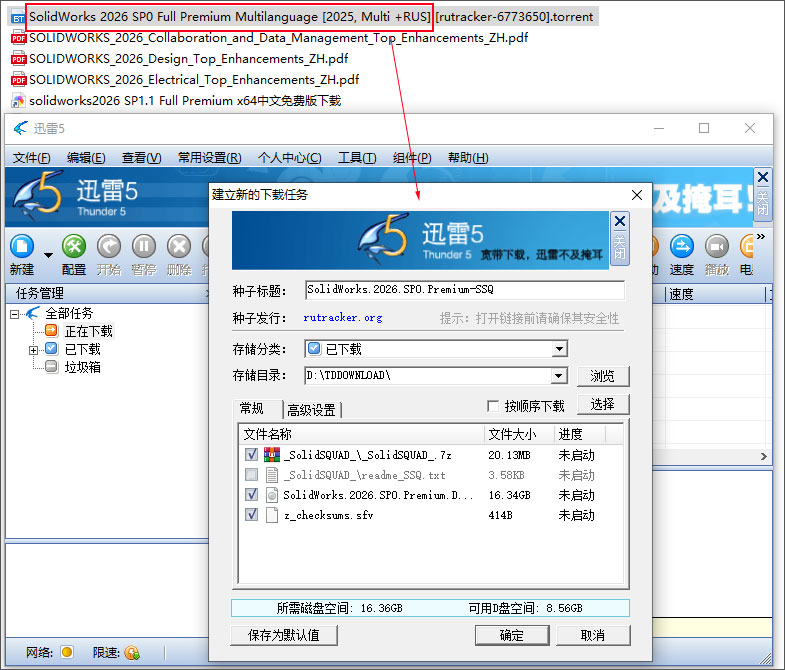Screen dimensions: 785x670
Task: Switch to the 高级设置 tab
Action: [x=311, y=410]
